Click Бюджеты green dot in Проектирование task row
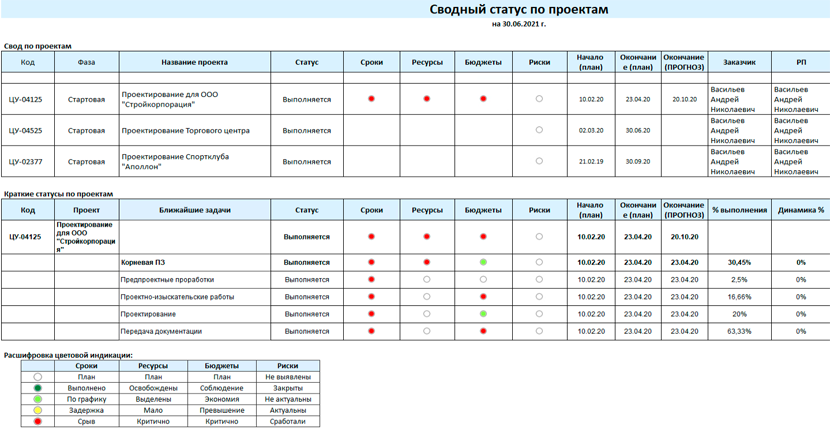 [x=483, y=313]
